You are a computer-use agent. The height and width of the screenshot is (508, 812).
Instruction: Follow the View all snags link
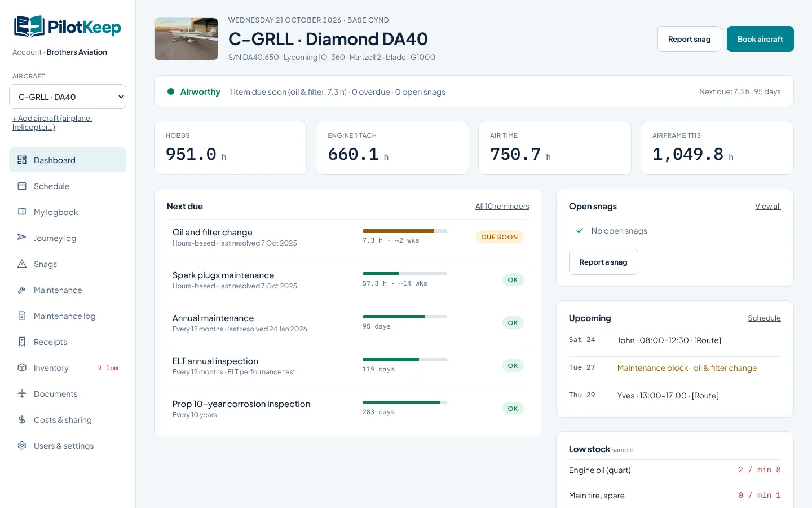[x=768, y=206]
